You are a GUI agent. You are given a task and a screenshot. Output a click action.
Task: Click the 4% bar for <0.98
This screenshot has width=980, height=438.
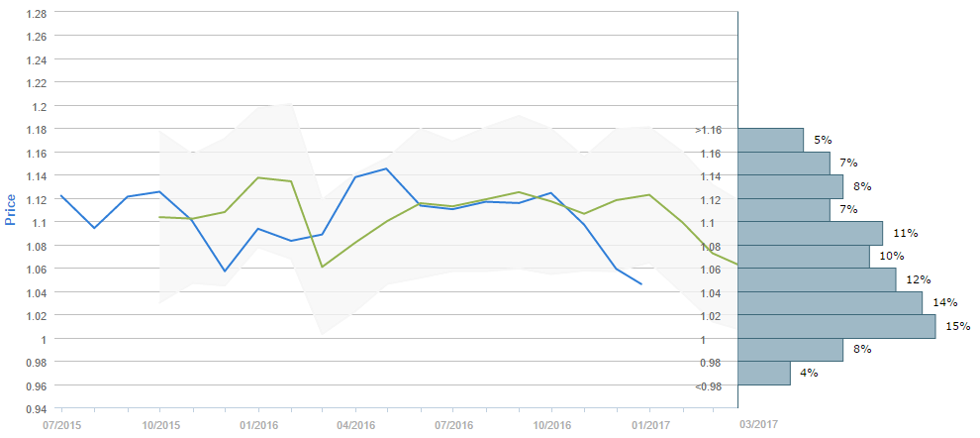coord(764,374)
